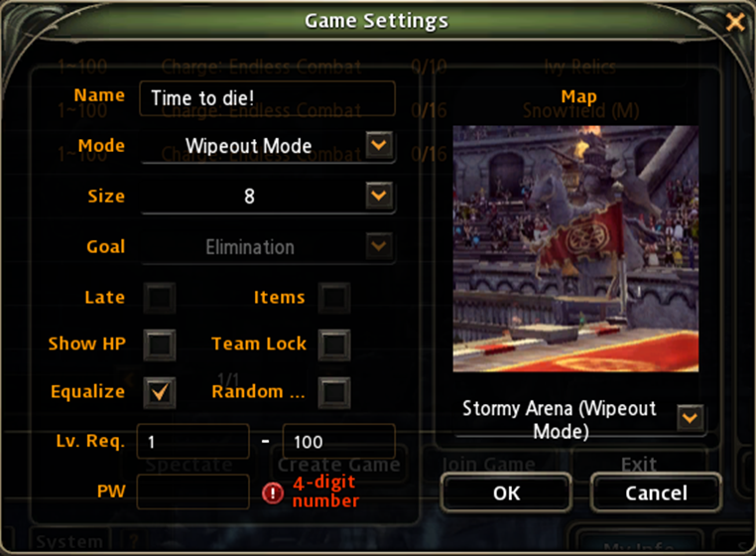Expand the map selection dropdown arrow

coord(690,417)
